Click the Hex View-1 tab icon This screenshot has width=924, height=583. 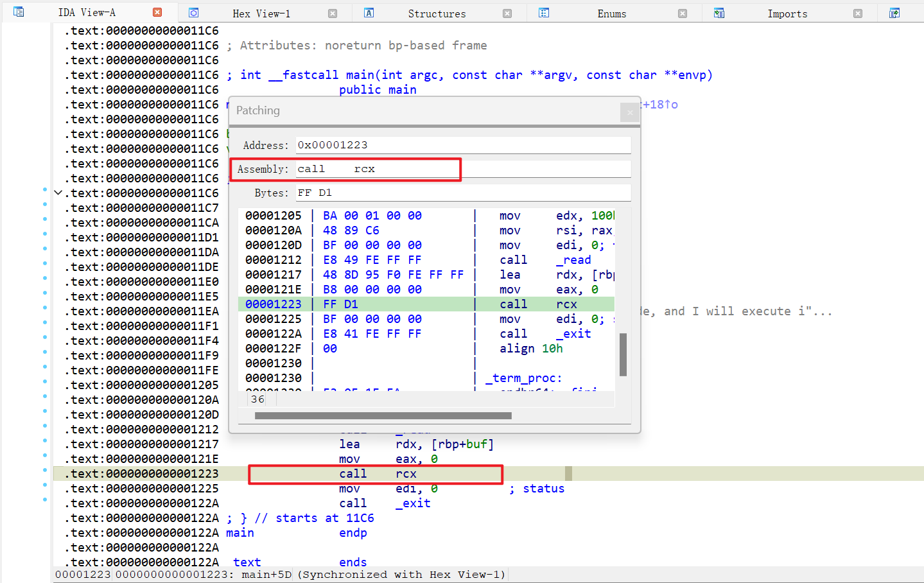193,13
